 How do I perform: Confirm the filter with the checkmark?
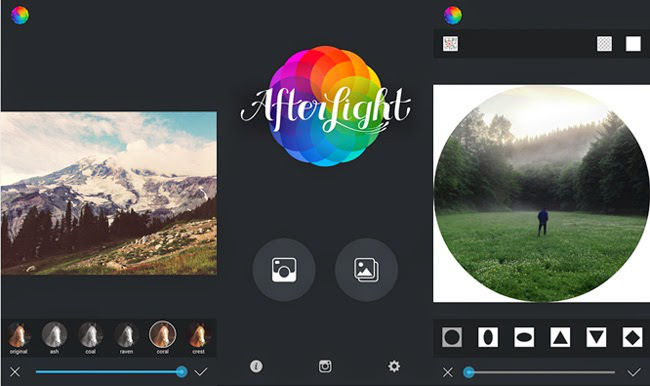click(201, 372)
